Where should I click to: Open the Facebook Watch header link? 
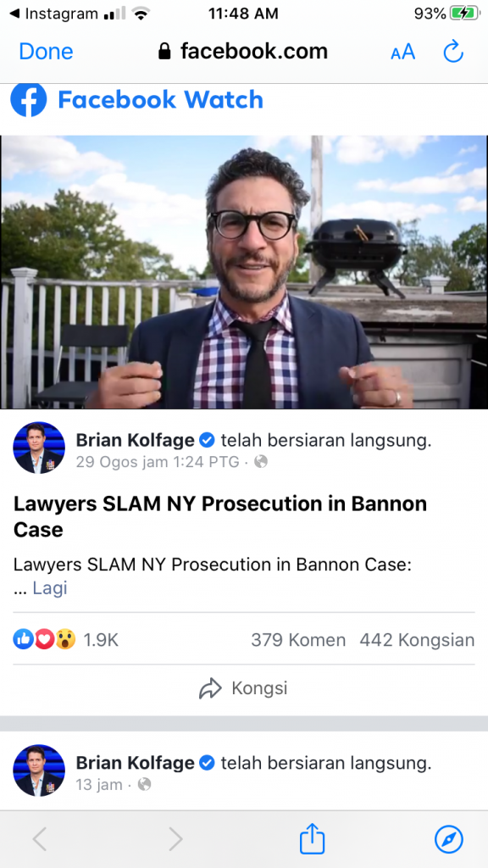click(160, 100)
